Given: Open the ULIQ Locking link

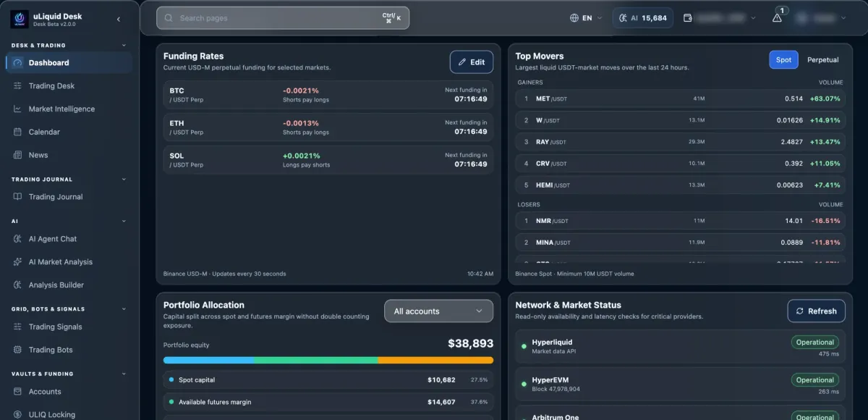Looking at the screenshot, I should (x=69, y=415).
